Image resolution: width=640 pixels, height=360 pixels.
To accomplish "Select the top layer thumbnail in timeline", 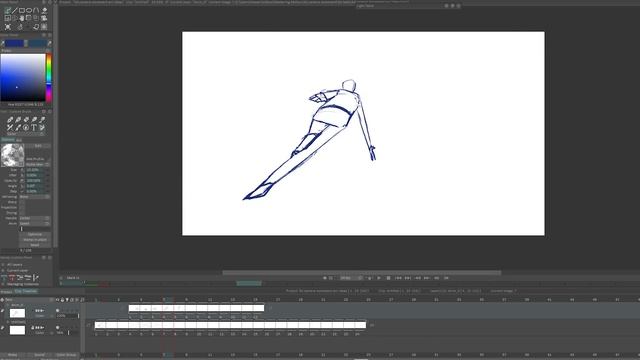I will pyautogui.click(x=17, y=313).
